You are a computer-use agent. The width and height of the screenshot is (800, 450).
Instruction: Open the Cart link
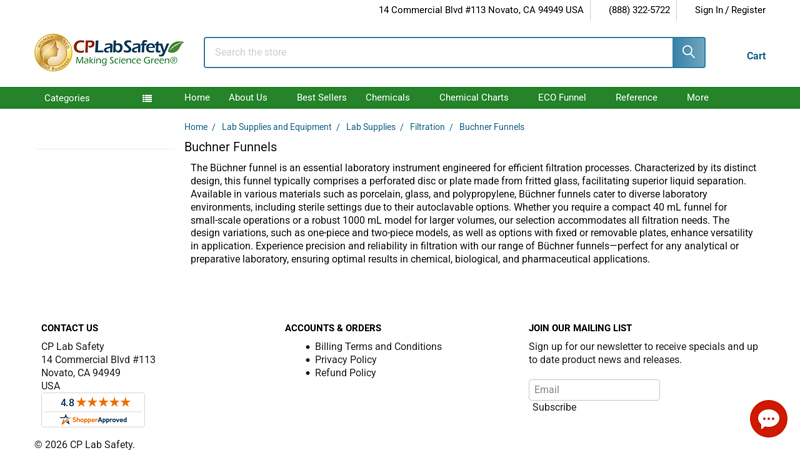click(x=756, y=56)
